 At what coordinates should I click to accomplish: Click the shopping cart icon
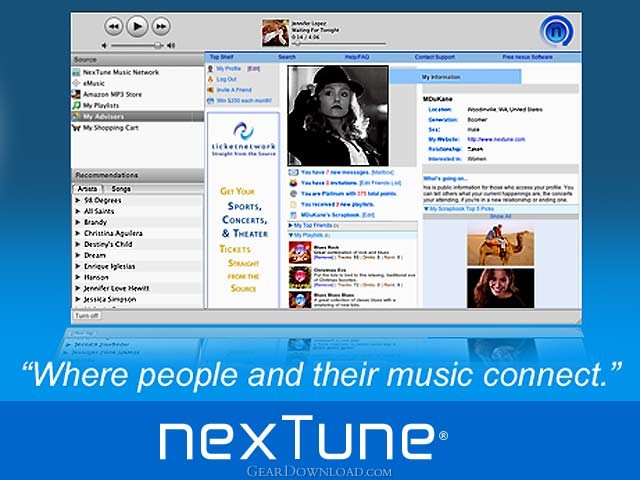(76, 128)
